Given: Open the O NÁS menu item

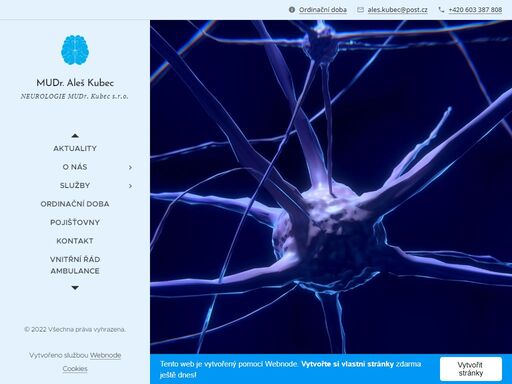Looking at the screenshot, I should click(x=75, y=167).
